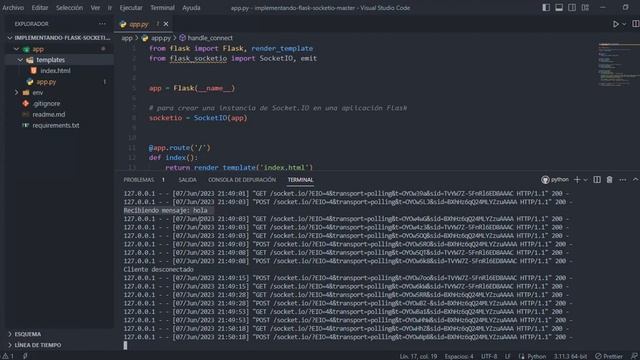Click the line and column indicator

coord(418,356)
